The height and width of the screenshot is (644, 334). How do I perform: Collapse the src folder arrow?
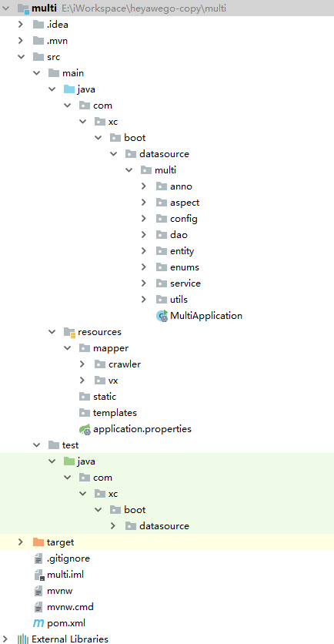coord(21,57)
